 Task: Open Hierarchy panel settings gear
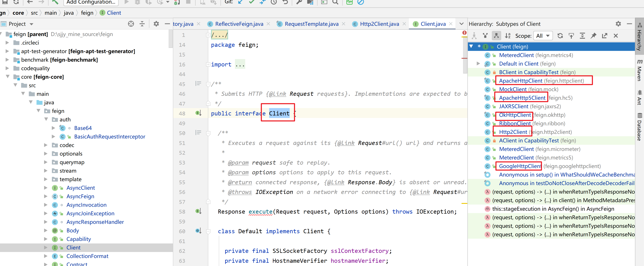[x=618, y=24]
